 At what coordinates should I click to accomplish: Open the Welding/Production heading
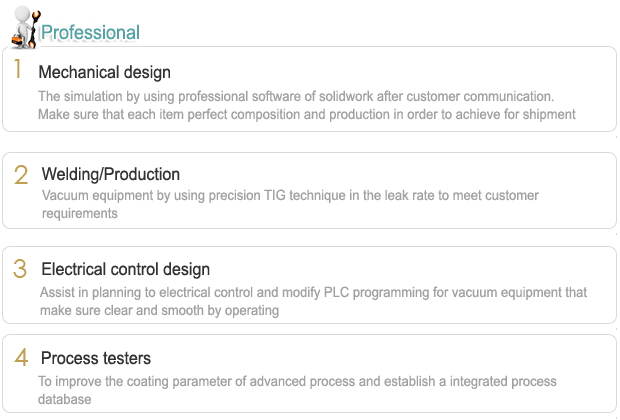(x=111, y=174)
